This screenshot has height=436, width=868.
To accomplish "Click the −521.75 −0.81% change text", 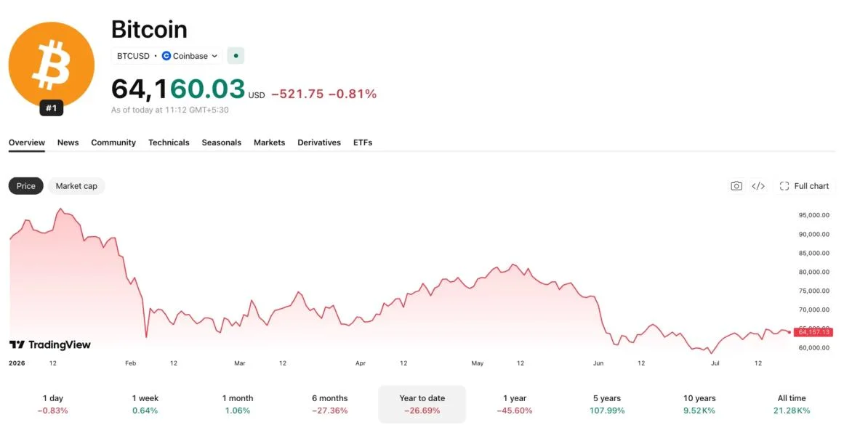I will 324,94.
